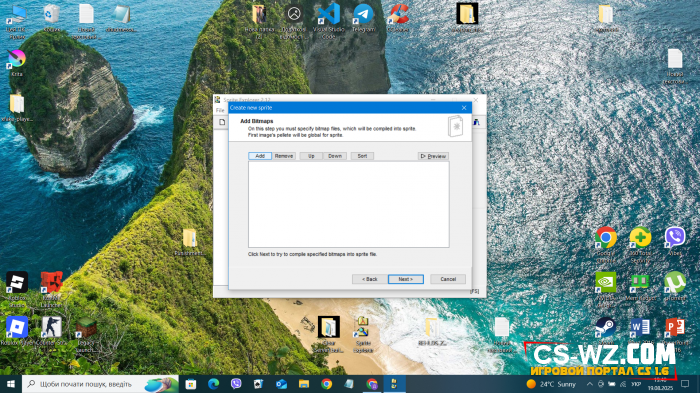
Task: Open Krita desktop shortcut
Action: point(17,63)
